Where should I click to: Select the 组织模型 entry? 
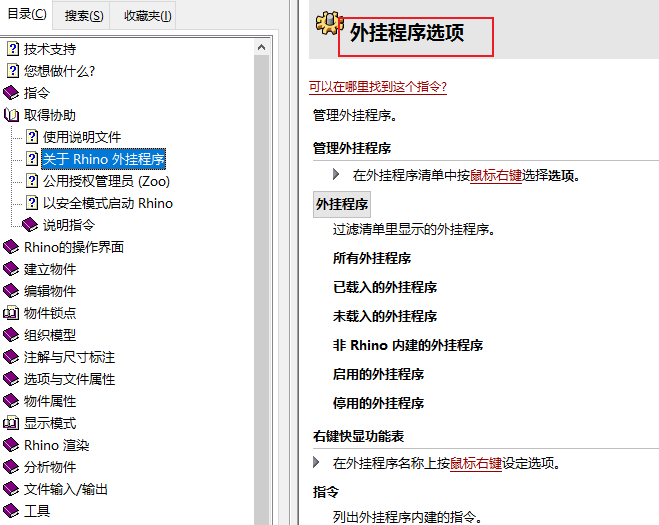(x=50, y=335)
